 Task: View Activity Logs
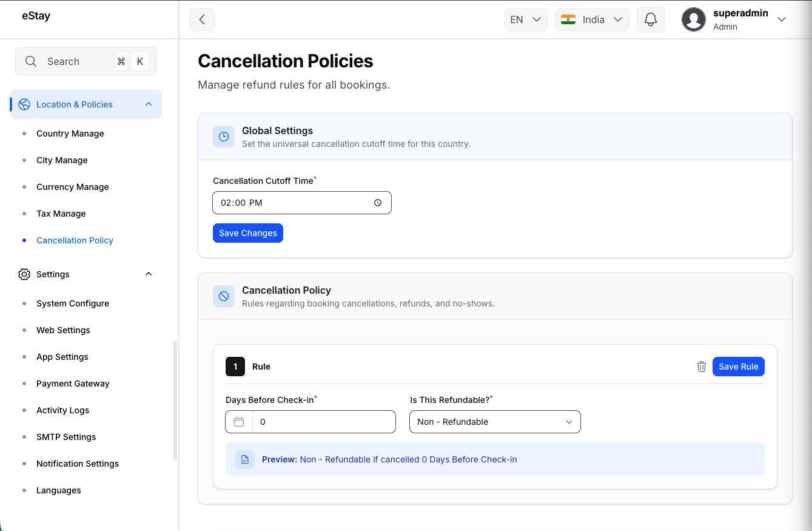pyautogui.click(x=62, y=410)
